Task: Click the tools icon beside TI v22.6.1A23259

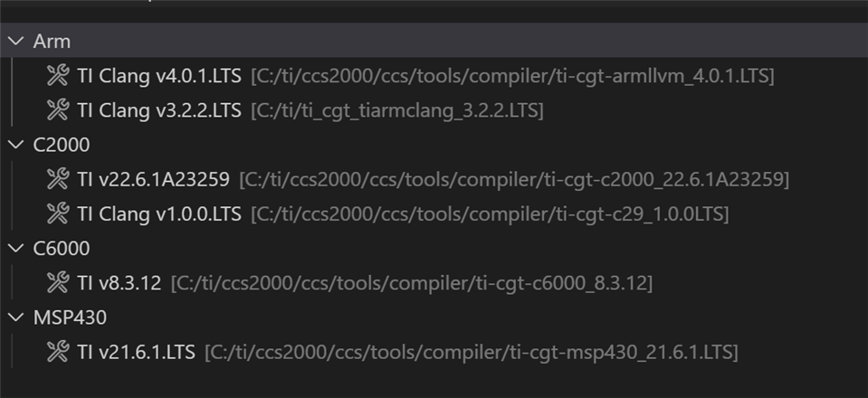Action: tap(58, 179)
